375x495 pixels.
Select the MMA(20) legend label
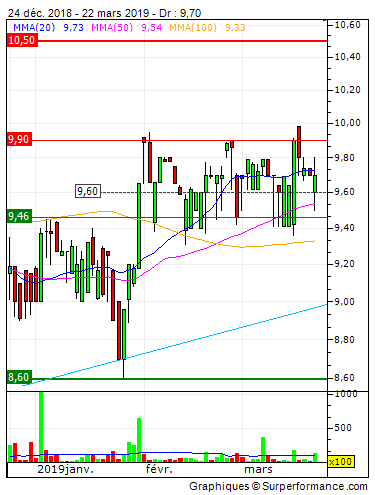tap(34, 27)
